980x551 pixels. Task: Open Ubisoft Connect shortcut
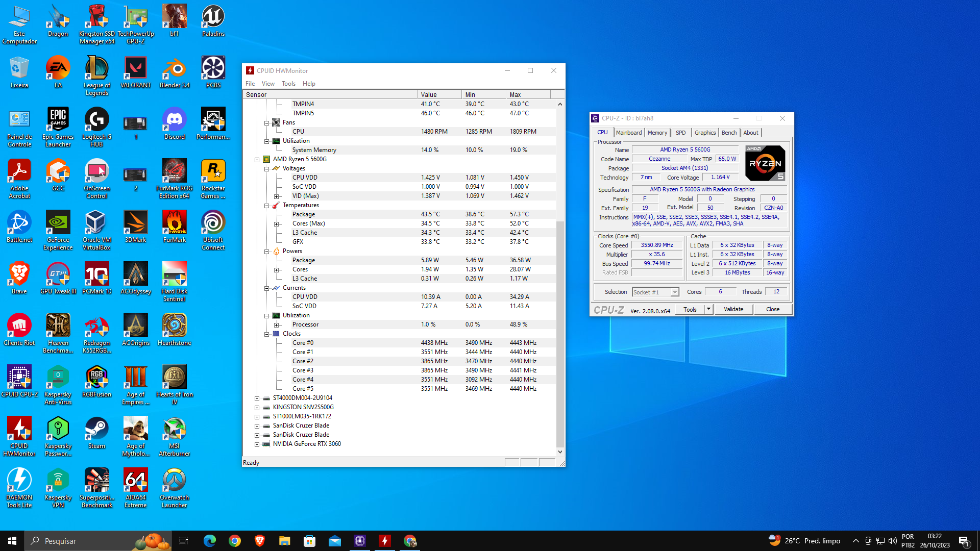pos(213,231)
